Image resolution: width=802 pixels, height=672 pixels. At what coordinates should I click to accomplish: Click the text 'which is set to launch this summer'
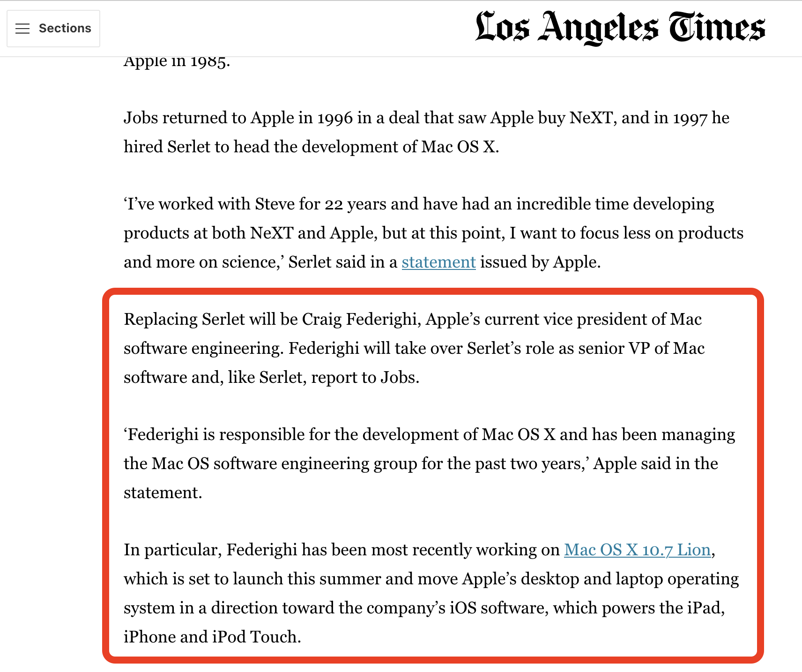pyautogui.click(x=252, y=579)
